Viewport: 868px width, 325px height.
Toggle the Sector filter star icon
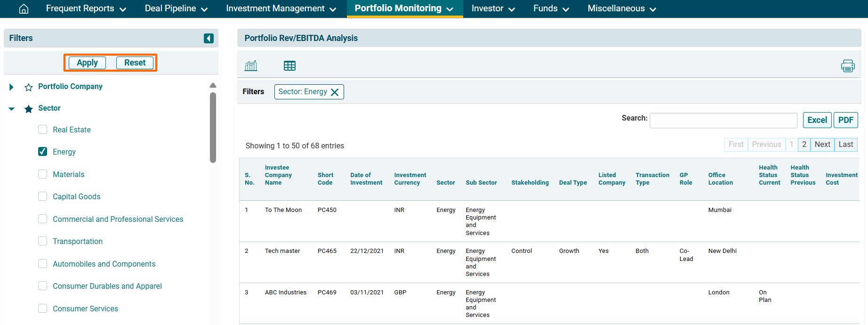pyautogui.click(x=29, y=109)
